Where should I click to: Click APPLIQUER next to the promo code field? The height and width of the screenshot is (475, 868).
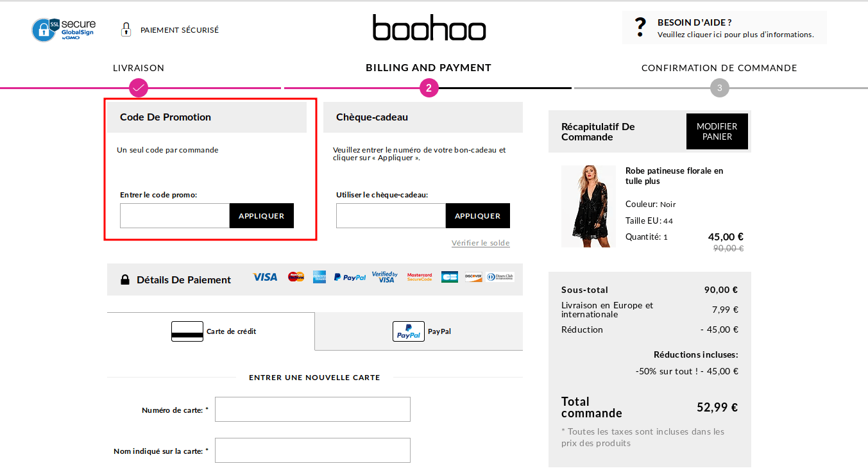point(261,215)
